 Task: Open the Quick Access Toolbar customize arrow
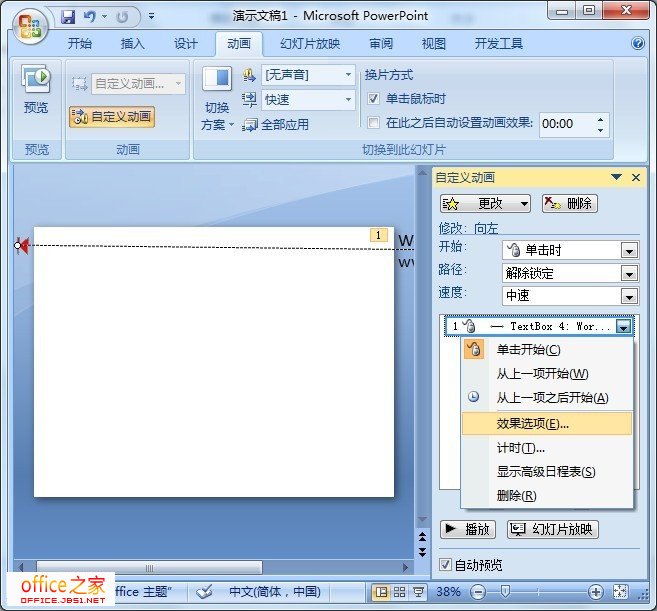coord(151,17)
